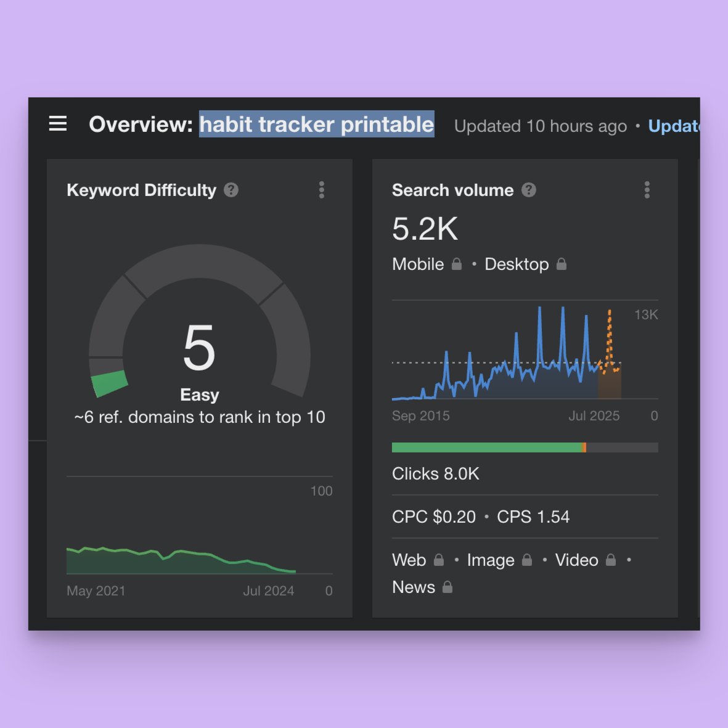Click the 'Sep 2015' axis label

click(x=420, y=415)
